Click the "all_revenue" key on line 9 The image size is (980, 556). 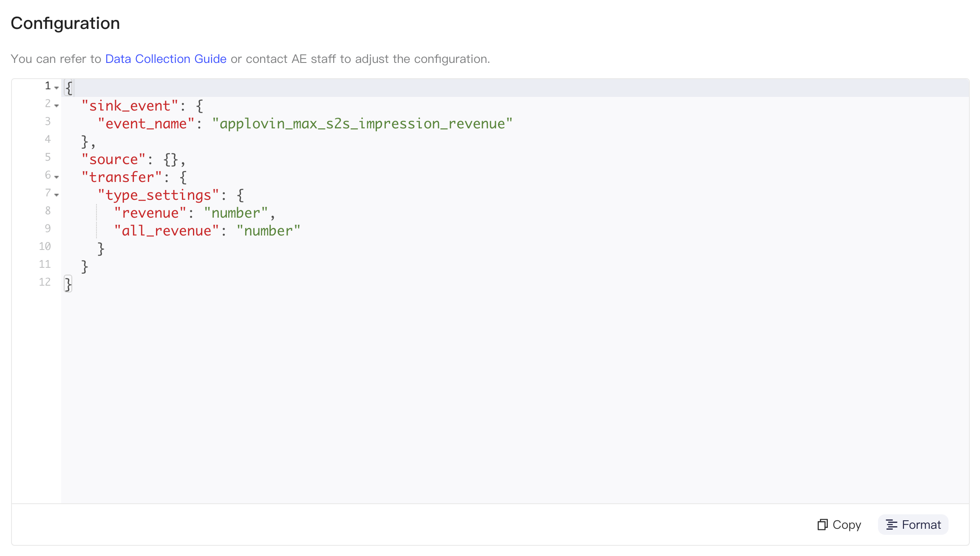pos(166,231)
